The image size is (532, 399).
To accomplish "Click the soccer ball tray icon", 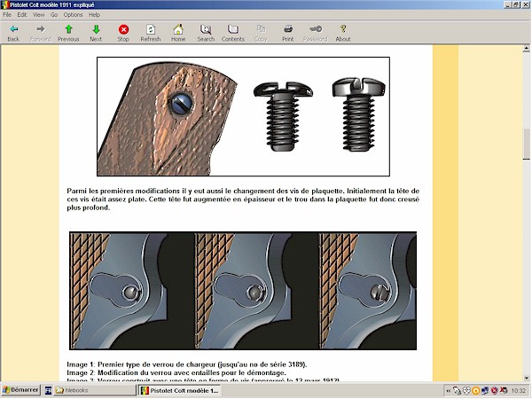I will click(466, 391).
